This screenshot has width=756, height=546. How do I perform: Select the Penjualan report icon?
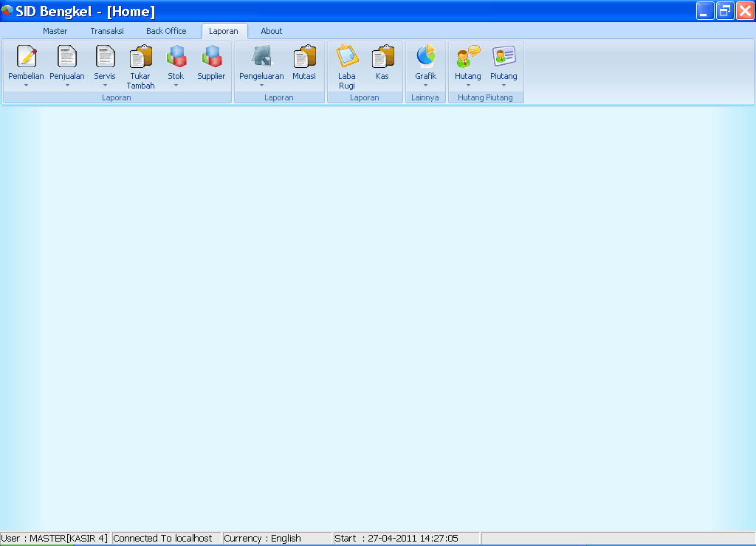[x=66, y=59]
